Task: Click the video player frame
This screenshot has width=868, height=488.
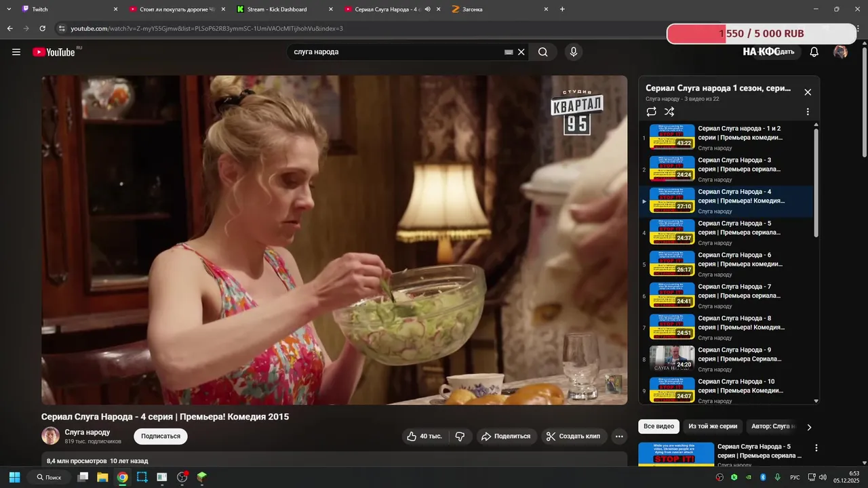Action: 334,240
